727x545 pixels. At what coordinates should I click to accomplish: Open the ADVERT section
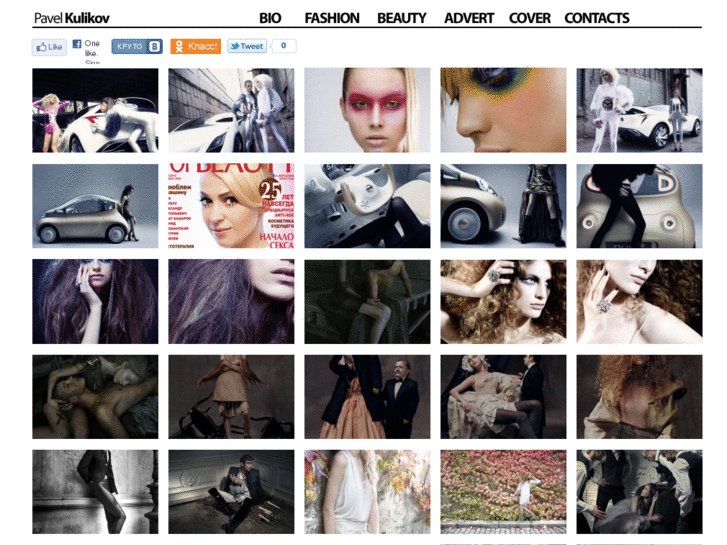[x=469, y=18]
